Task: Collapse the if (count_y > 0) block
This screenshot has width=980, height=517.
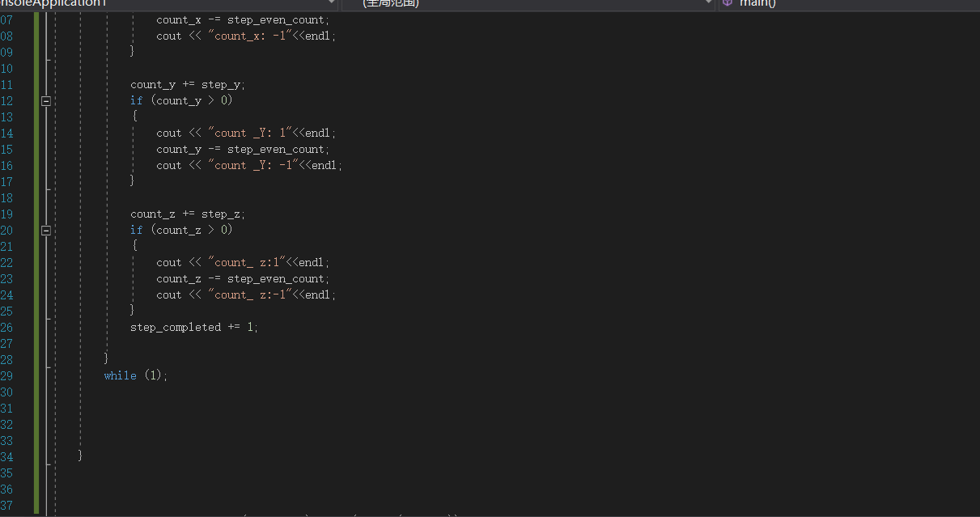Action: click(x=46, y=101)
